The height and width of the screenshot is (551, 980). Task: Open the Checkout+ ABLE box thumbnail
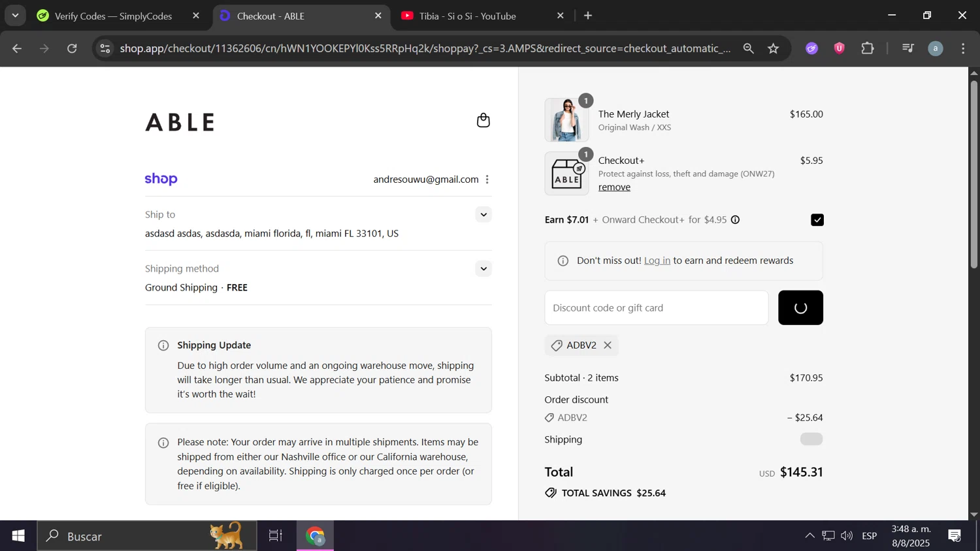[566, 174]
